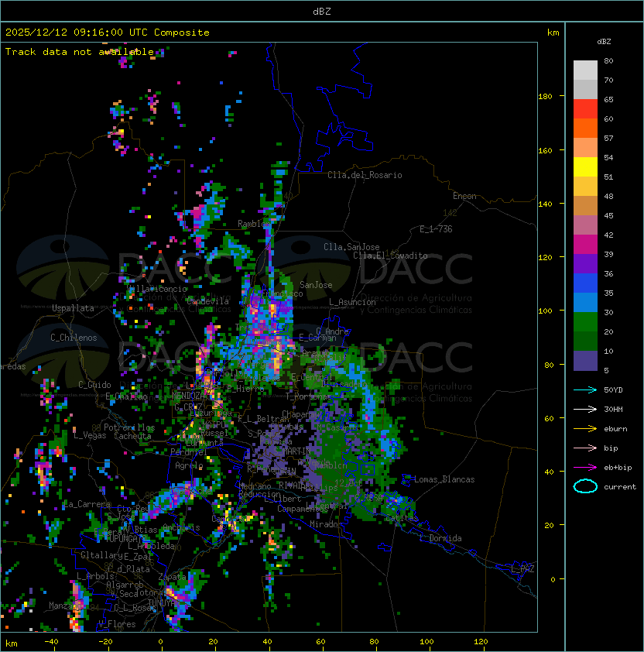Click the 'Villavicencio' map label
644x652 pixels.
[x=156, y=289]
